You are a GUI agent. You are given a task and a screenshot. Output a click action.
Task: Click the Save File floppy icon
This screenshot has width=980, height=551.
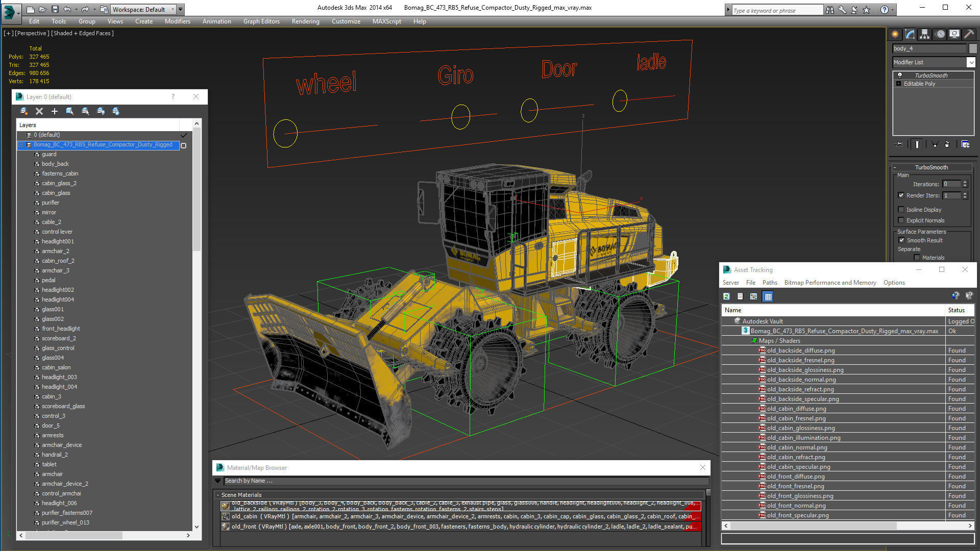pos(55,9)
